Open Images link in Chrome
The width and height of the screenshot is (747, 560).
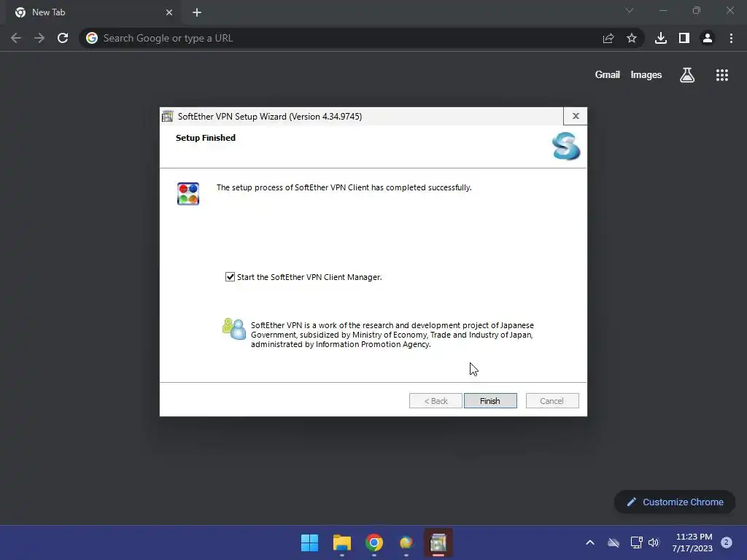pyautogui.click(x=646, y=75)
